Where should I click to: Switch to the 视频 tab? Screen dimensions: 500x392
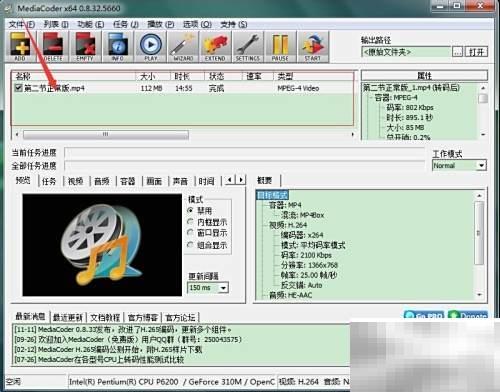click(76, 181)
